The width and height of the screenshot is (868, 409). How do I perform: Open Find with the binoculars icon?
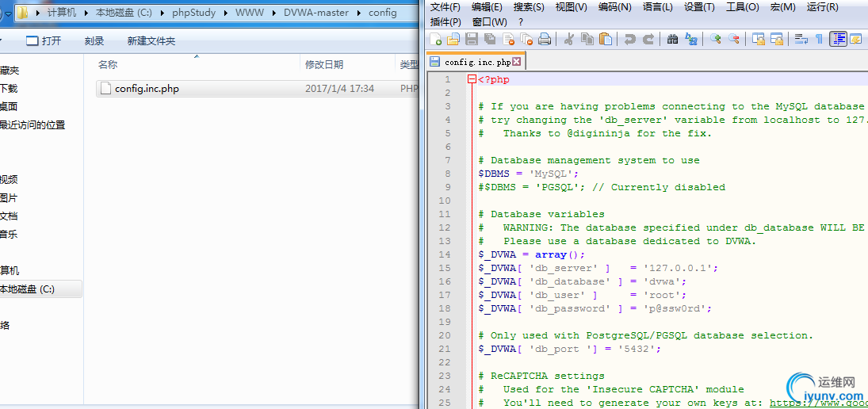tap(672, 39)
